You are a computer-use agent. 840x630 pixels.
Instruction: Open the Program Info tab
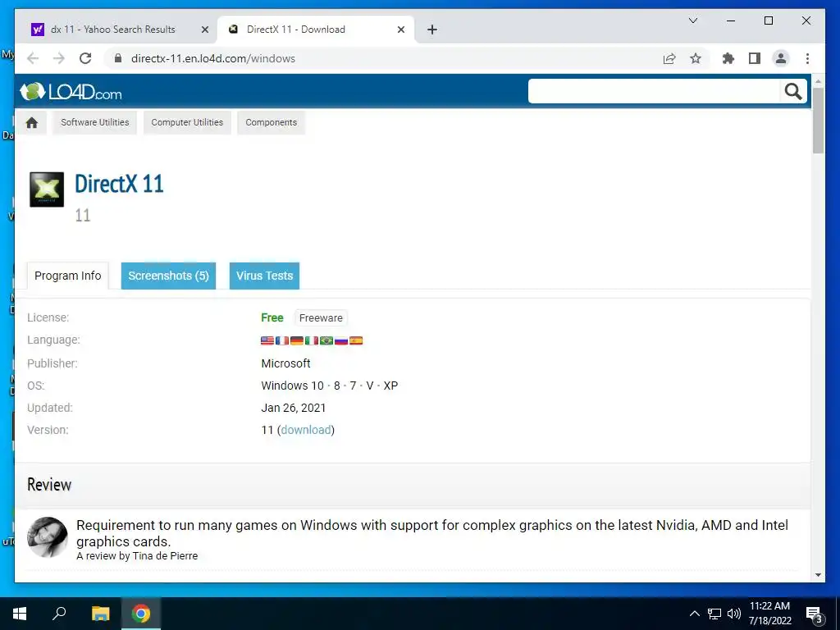click(68, 276)
